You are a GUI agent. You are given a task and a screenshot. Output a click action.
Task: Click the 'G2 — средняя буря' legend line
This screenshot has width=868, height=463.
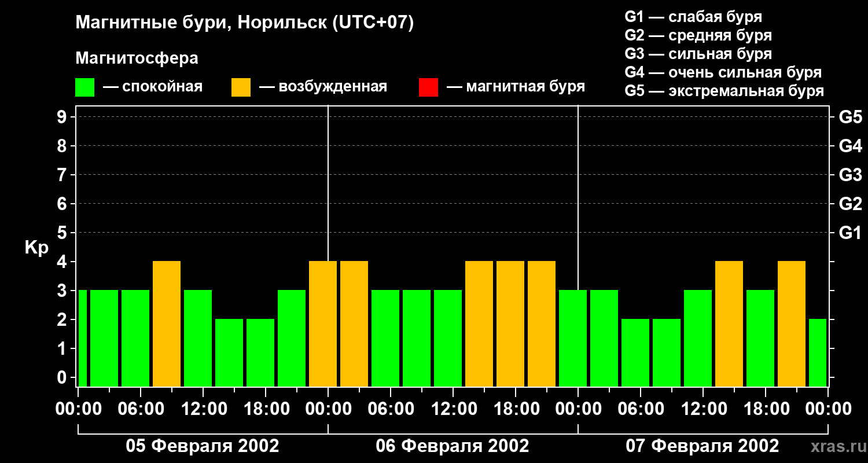[x=698, y=35]
